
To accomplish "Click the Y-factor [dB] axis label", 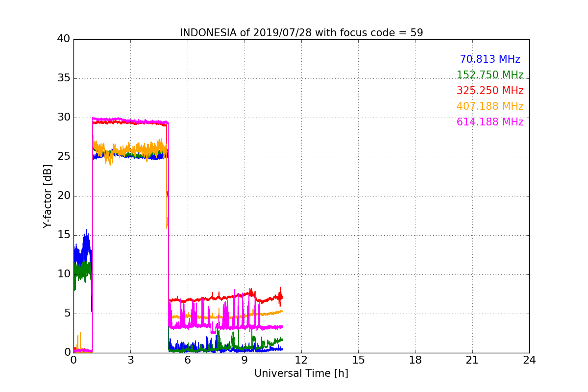I will (x=47, y=196).
